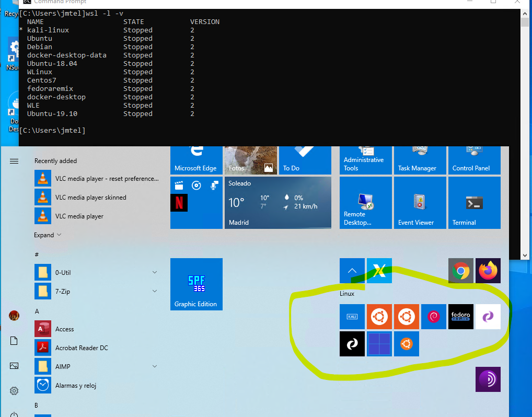Click the letter A section header
This screenshot has width=532, height=417.
pos(37,311)
